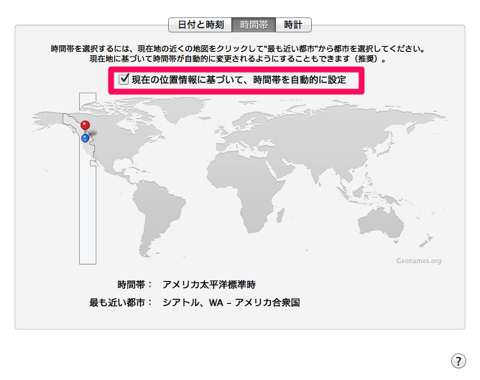The width and height of the screenshot is (480, 380).
Task: Select the closest city field シアトル、WA
Action: click(231, 303)
